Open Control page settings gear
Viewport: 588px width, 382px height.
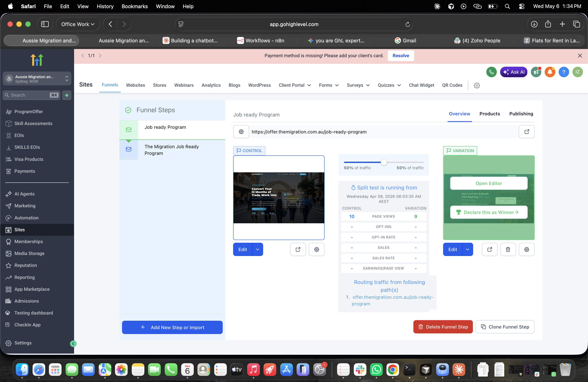point(317,249)
